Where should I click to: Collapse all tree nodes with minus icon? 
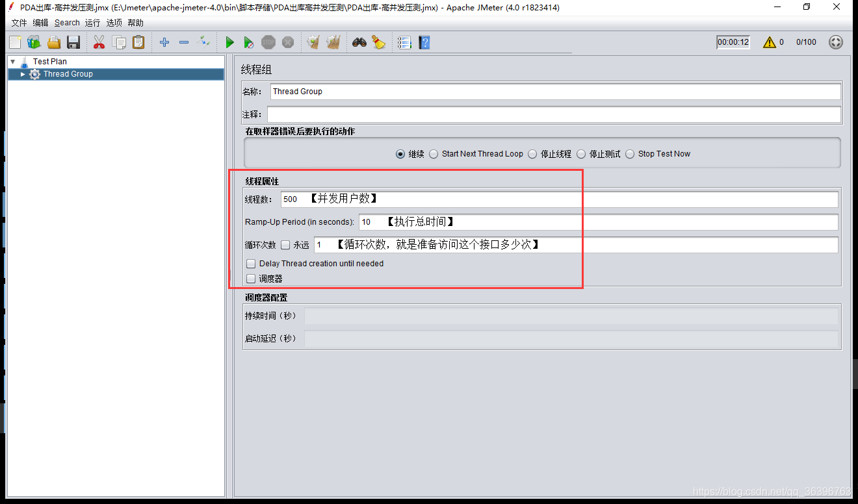coord(184,43)
